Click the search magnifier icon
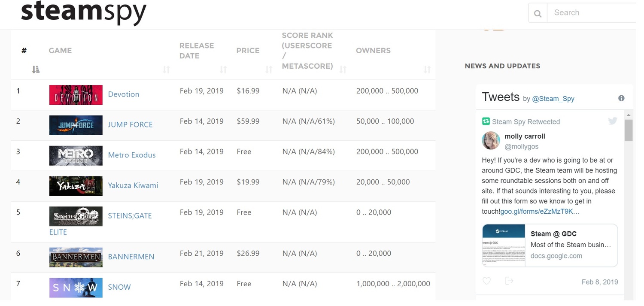The image size is (644, 306). click(538, 13)
